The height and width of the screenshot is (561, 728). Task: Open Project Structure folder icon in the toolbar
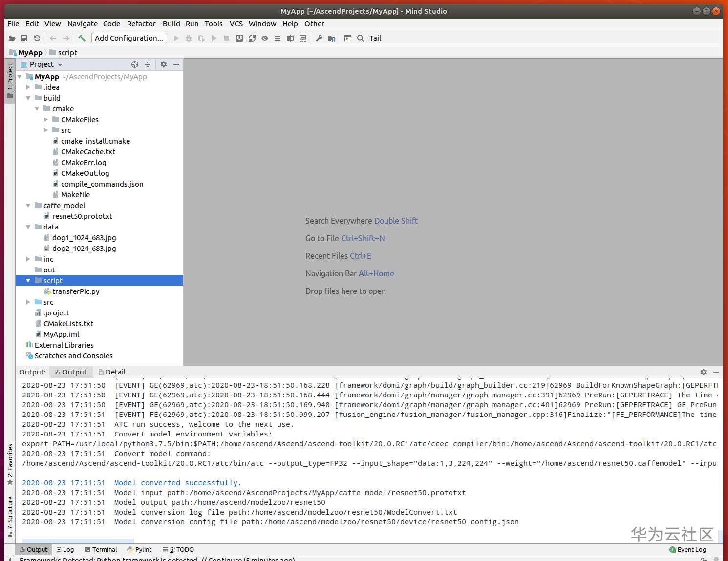332,38
